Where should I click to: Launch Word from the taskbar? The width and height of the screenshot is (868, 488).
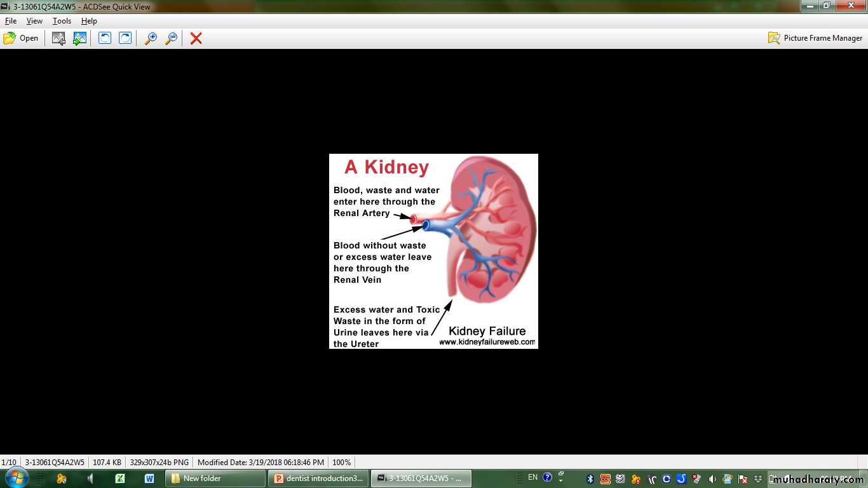point(149,478)
